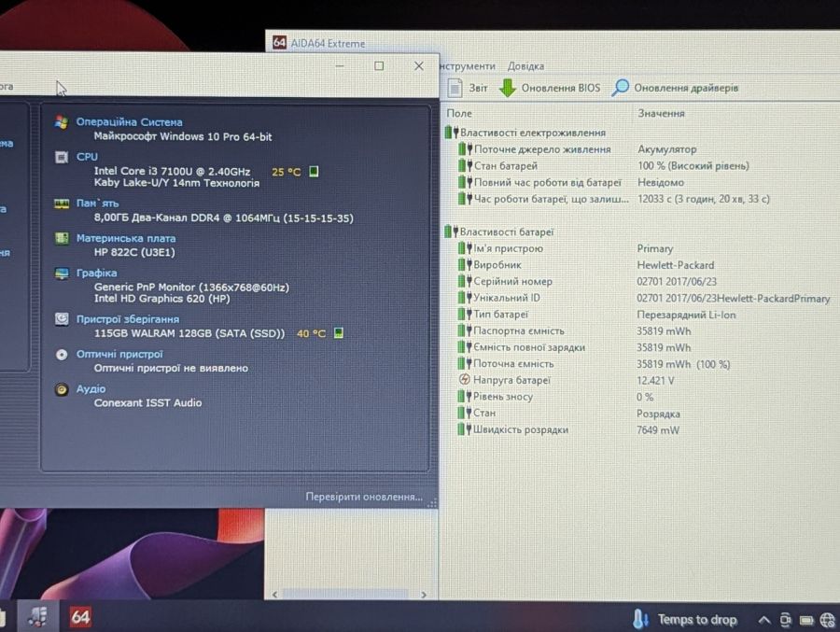
Task: Select the Унікальний ID row
Action: [x=643, y=298]
